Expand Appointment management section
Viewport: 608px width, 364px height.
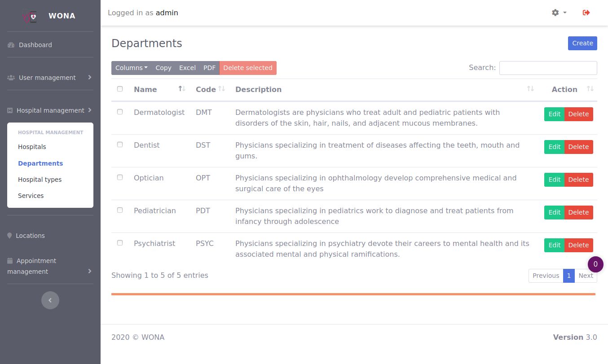coord(50,266)
